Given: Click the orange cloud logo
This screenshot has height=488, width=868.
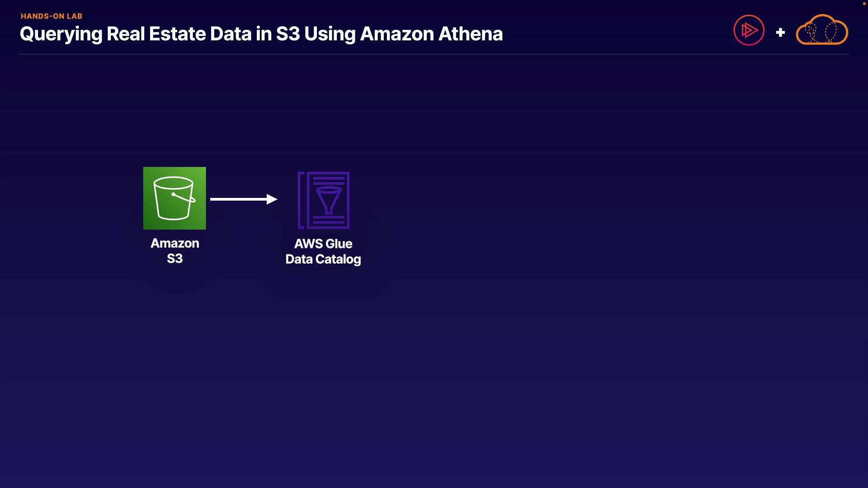Looking at the screenshot, I should 822,30.
